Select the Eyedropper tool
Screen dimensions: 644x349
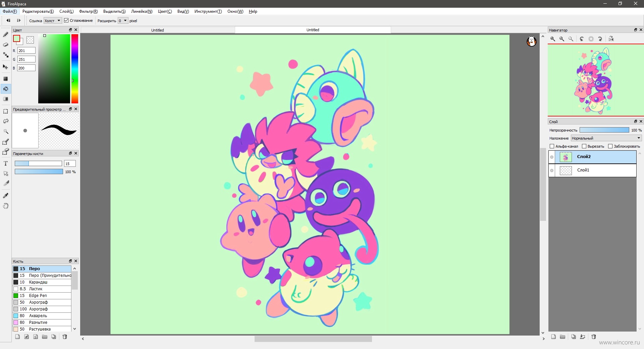(6, 195)
